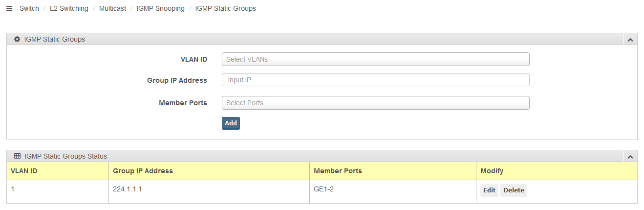Open the hamburger navigation menu
644x210 pixels.
pos(9,9)
